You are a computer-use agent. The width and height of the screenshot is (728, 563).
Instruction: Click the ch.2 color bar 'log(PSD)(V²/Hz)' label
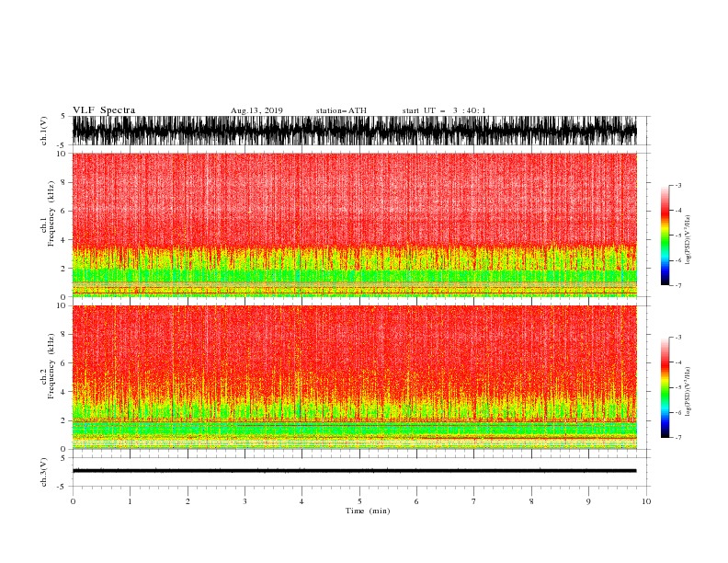(688, 392)
